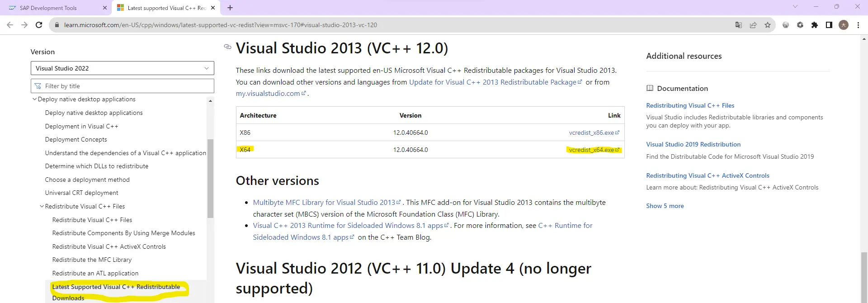
Task: Open Redistribute an ATL application
Action: [x=95, y=273]
